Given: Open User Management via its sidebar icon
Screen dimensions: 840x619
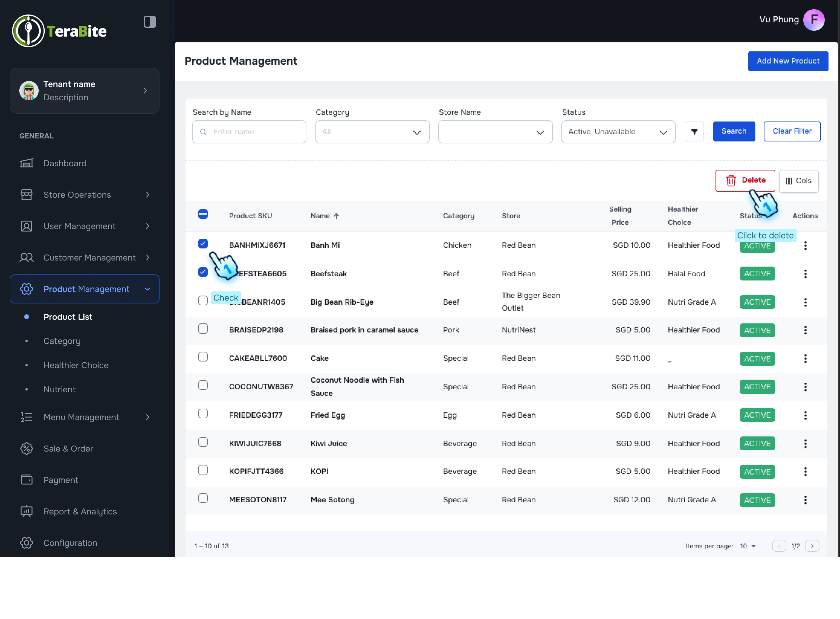Looking at the screenshot, I should (26, 226).
